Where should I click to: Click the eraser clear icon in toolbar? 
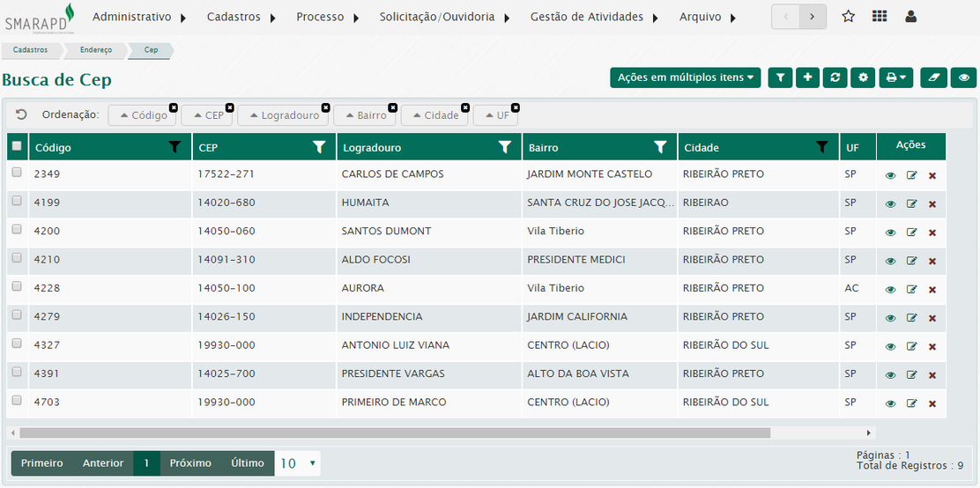933,78
